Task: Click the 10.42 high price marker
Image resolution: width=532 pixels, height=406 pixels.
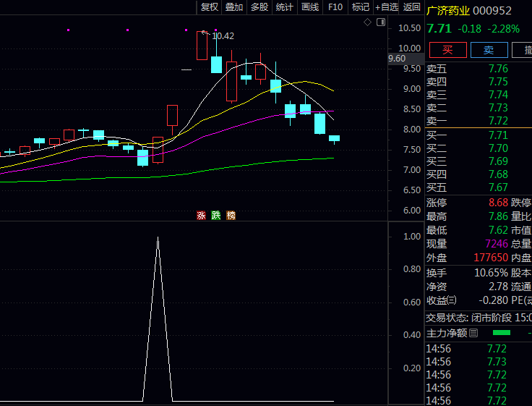Action: (223, 35)
